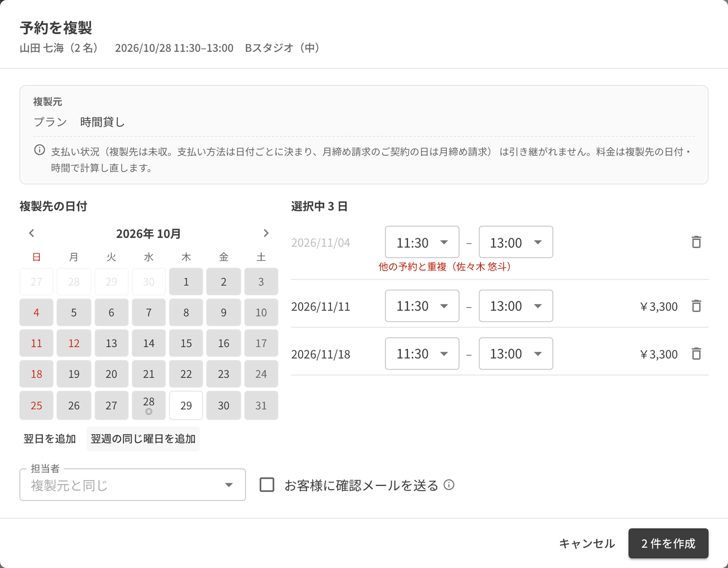This screenshot has height=568, width=728.
Task: Click 山田 七海（2 名） customer name
Action: coord(59,48)
